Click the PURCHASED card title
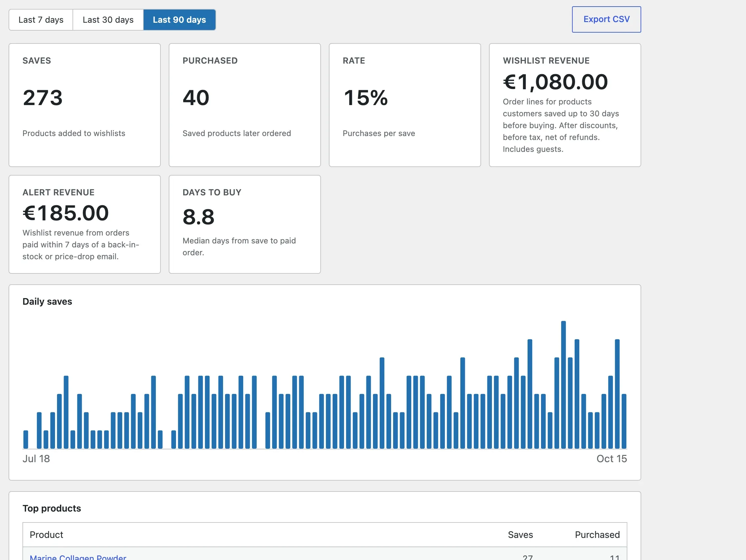Screen dimensions: 746x560 (210, 61)
